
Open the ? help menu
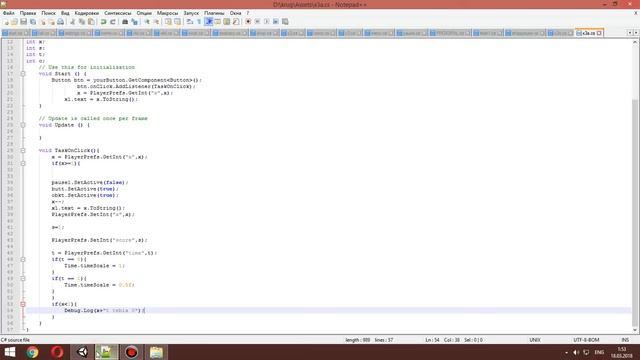pyautogui.click(x=247, y=13)
